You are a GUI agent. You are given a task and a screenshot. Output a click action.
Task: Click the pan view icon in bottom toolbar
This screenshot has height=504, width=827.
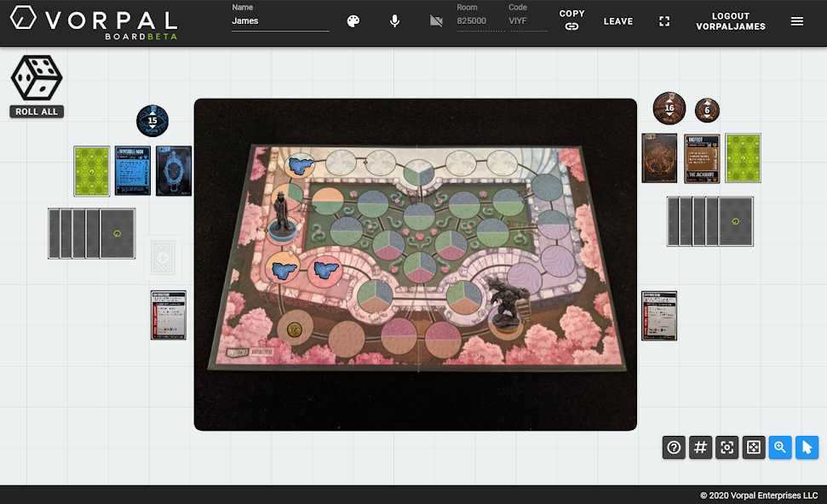753,447
